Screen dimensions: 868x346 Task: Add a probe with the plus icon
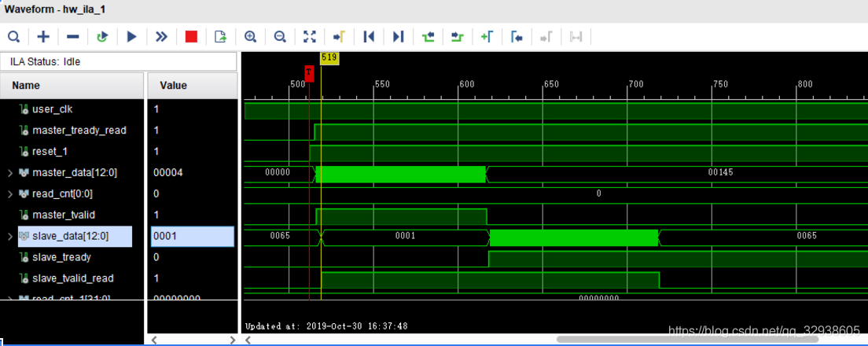[x=43, y=37]
